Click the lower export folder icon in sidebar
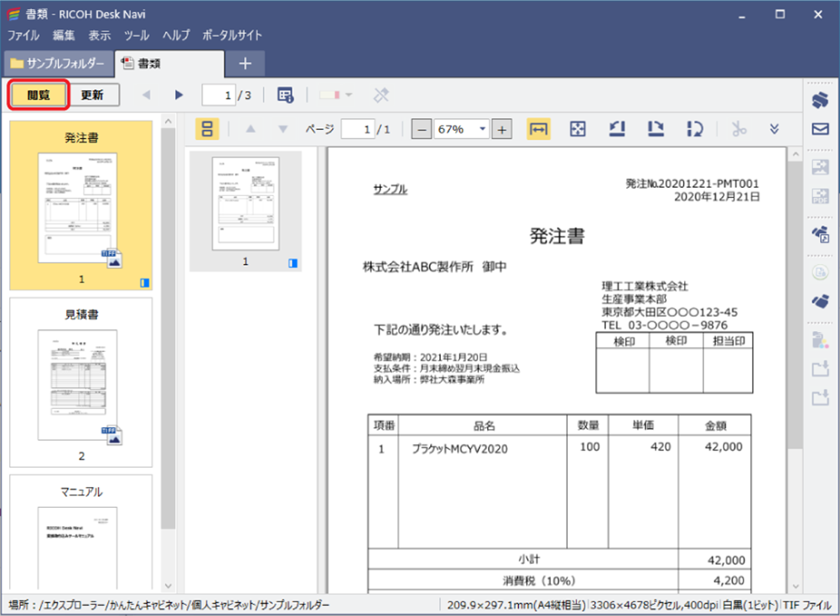Image resolution: width=840 pixels, height=616 pixels. point(820,397)
